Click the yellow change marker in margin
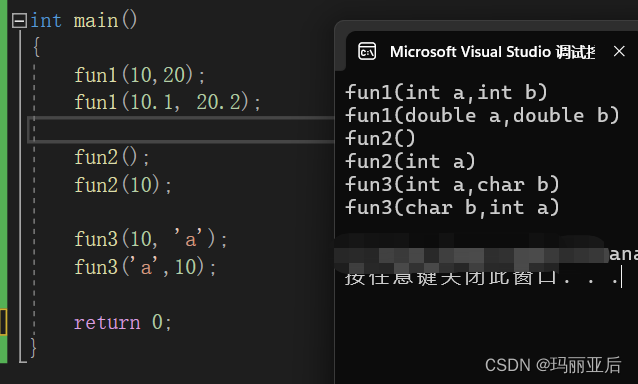This screenshot has height=384, width=638. [x=3, y=322]
